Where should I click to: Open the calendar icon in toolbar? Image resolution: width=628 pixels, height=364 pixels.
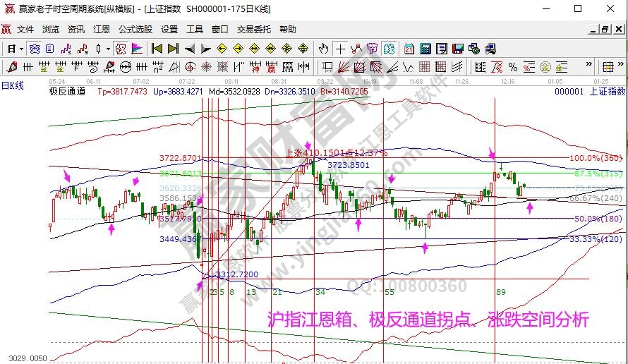click(x=409, y=49)
